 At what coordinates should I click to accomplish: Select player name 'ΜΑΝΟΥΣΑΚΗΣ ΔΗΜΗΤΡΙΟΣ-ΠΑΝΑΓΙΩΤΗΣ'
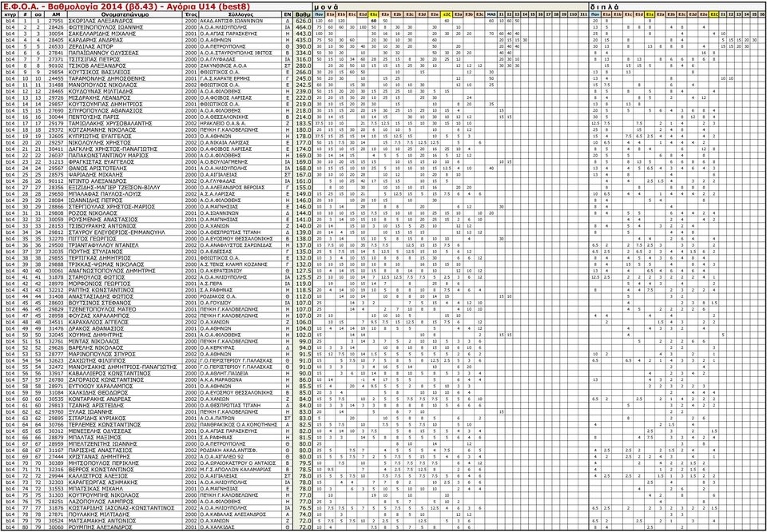[122, 367]
